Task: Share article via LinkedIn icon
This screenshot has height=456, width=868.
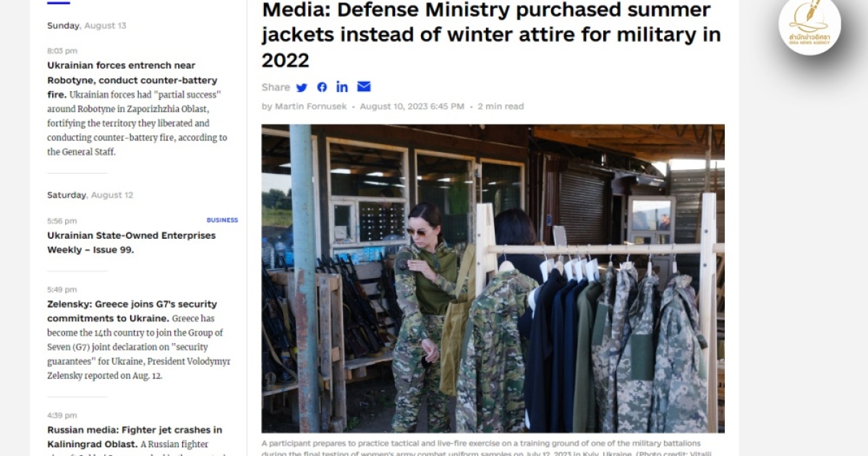Action: [x=342, y=87]
